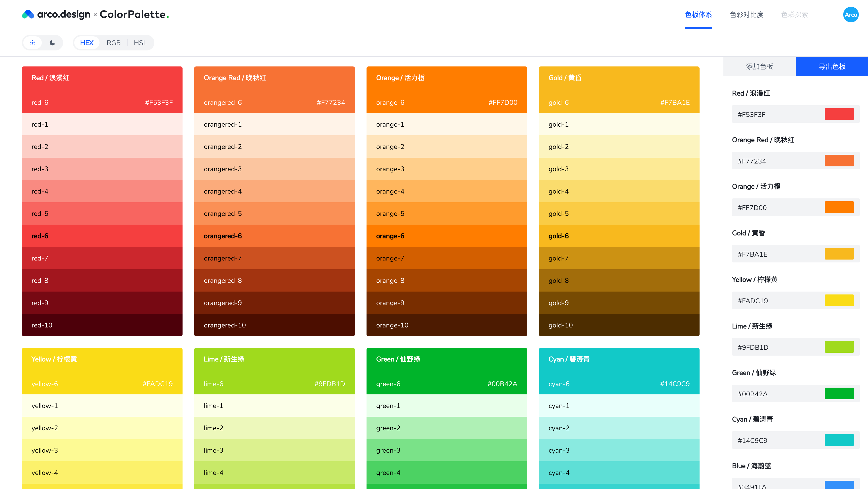
Task: Switch to light mode sun icon
Action: coord(33,43)
